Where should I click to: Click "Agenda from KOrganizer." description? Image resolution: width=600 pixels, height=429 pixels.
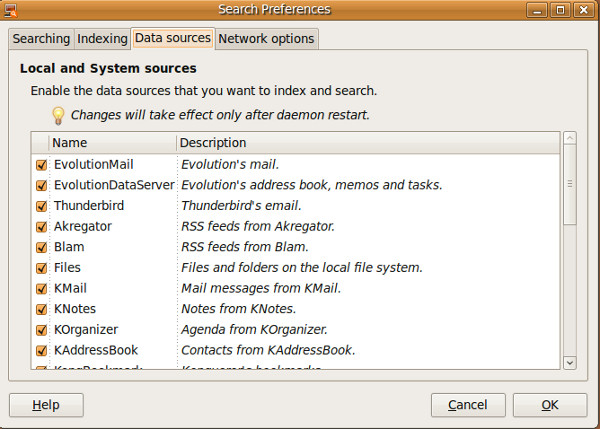pos(254,330)
